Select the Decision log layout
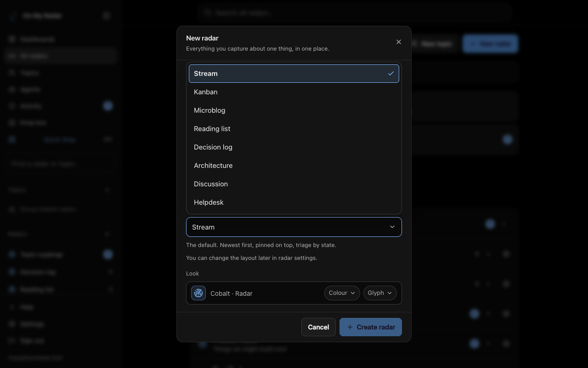The image size is (588, 368). pos(294,147)
